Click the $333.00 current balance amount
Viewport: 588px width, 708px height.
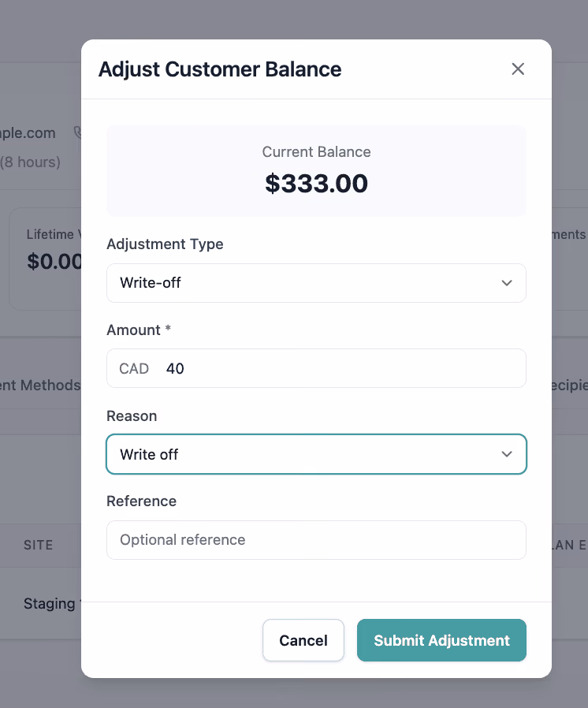(316, 184)
